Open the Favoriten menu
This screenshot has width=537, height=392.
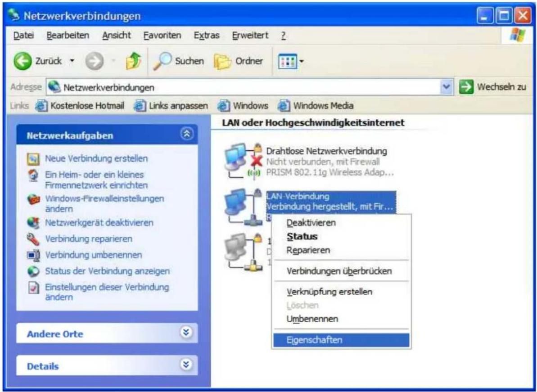point(162,35)
